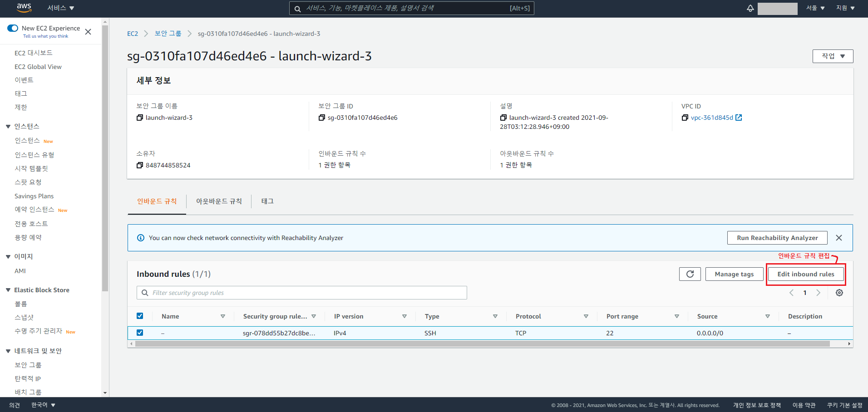Open Savings Plans in the sidebar
Image resolution: width=868 pixels, height=412 pixels.
(34, 196)
